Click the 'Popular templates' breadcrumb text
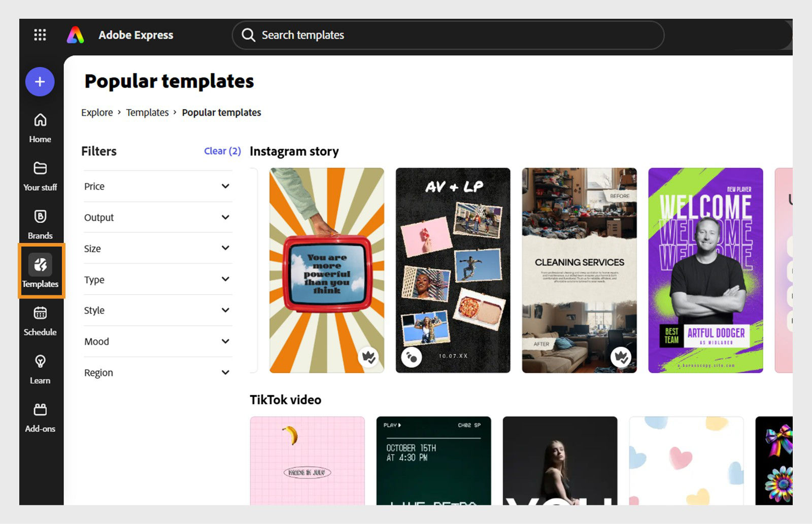Viewport: 812px width, 524px height. click(222, 113)
